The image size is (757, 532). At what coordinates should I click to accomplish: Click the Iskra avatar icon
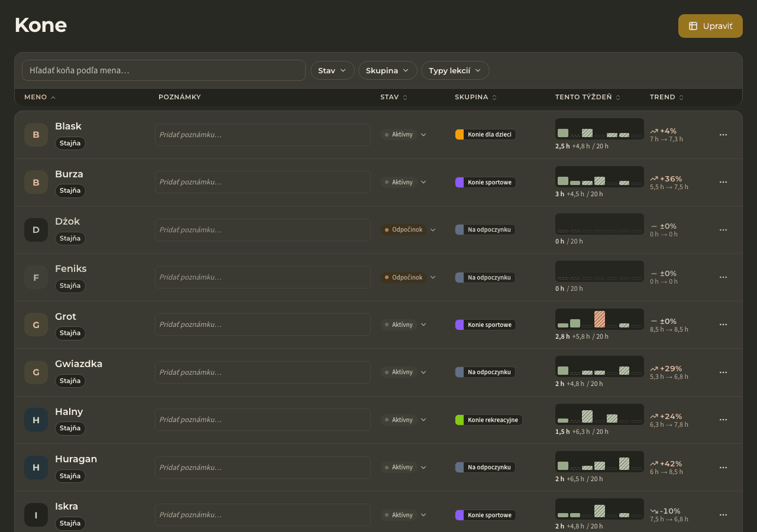pos(36,515)
